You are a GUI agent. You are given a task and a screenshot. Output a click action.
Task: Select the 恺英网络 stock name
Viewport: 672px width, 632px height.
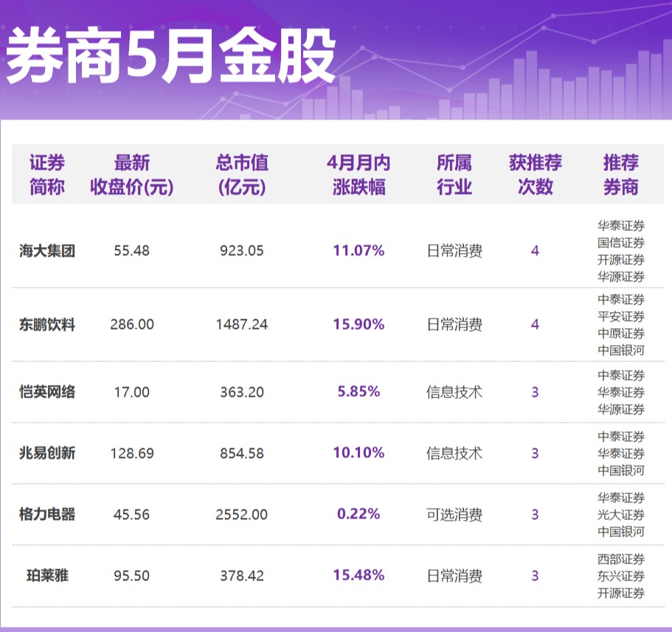click(47, 392)
